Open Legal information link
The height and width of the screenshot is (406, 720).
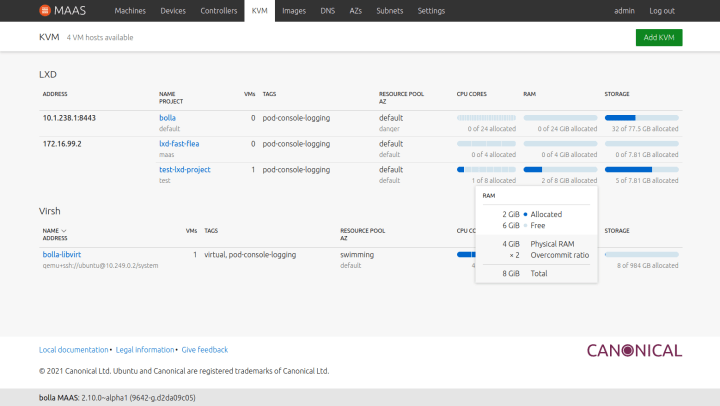point(145,350)
